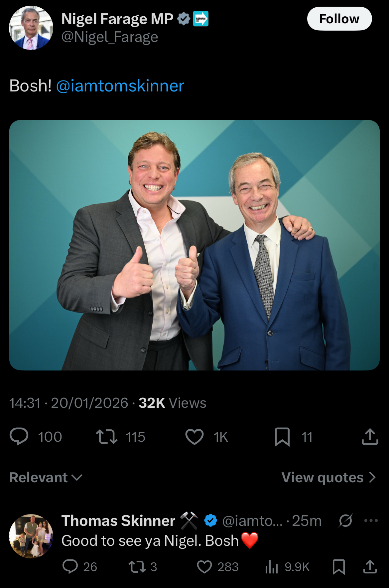Bookmark Thomas Skinner's reply

[338, 566]
